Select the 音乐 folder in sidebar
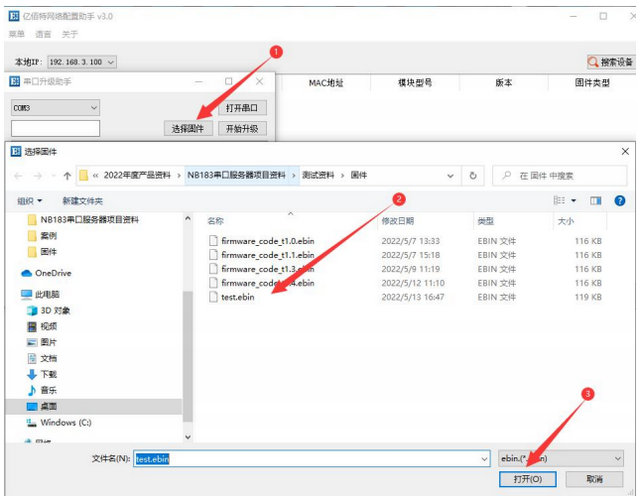Viewport: 640px width, 498px height. [47, 389]
